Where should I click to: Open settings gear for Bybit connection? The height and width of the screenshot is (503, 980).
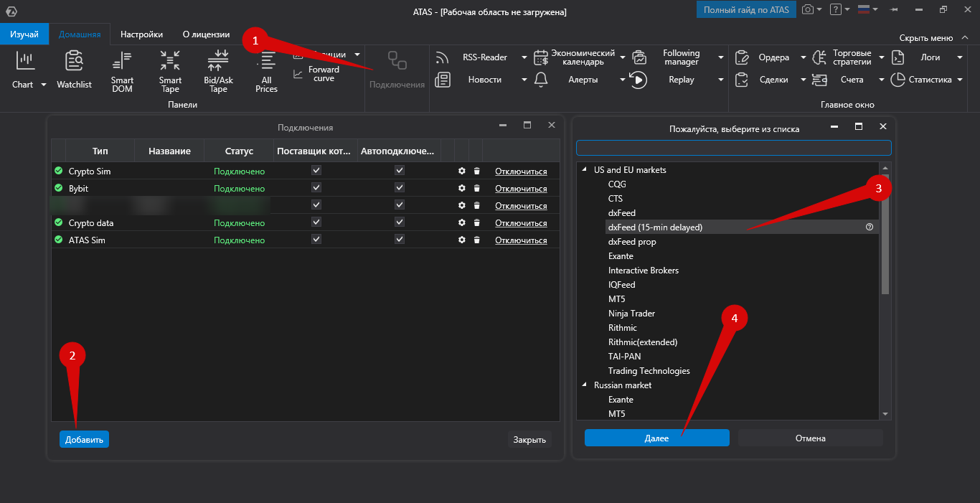[x=462, y=189]
